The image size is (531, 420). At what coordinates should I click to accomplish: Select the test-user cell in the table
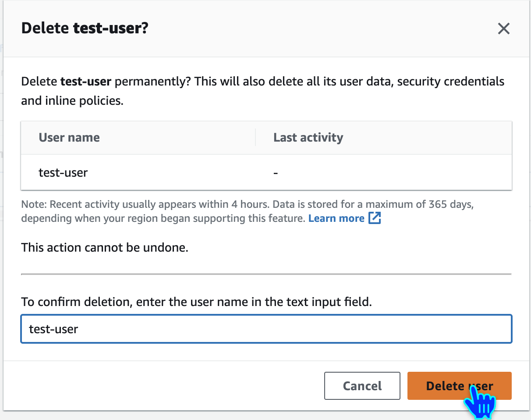pyautogui.click(x=63, y=172)
